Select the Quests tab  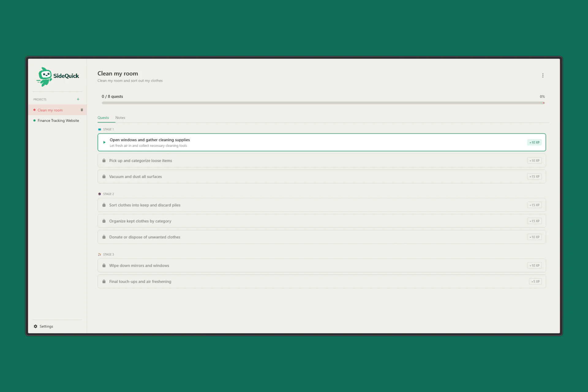click(x=103, y=118)
